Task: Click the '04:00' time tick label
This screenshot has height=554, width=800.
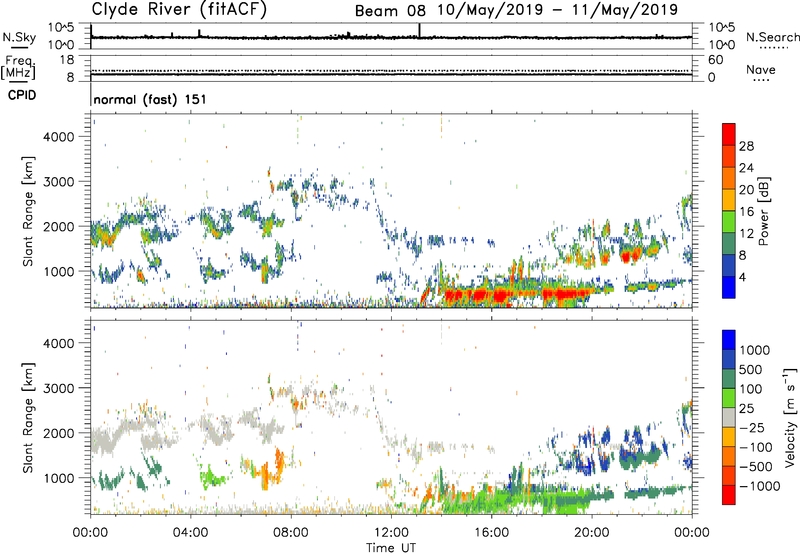Action: pyautogui.click(x=191, y=533)
